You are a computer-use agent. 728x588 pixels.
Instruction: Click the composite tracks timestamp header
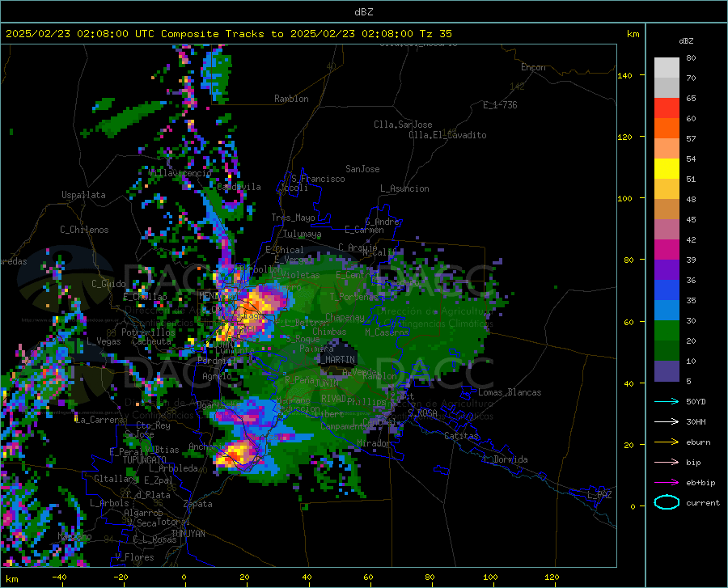pos(228,34)
